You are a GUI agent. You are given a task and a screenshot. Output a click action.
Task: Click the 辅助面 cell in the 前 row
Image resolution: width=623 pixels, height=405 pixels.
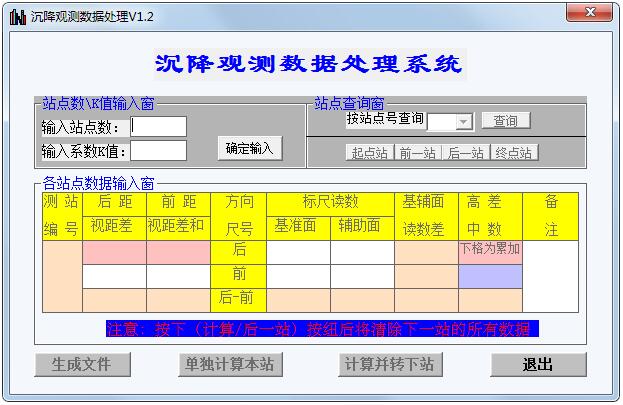[x=362, y=276]
